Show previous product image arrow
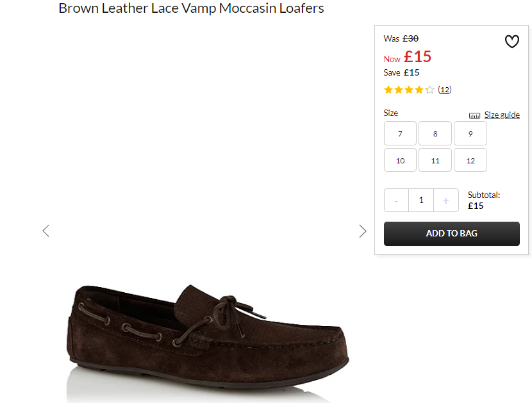This screenshot has height=403, width=532. point(46,231)
